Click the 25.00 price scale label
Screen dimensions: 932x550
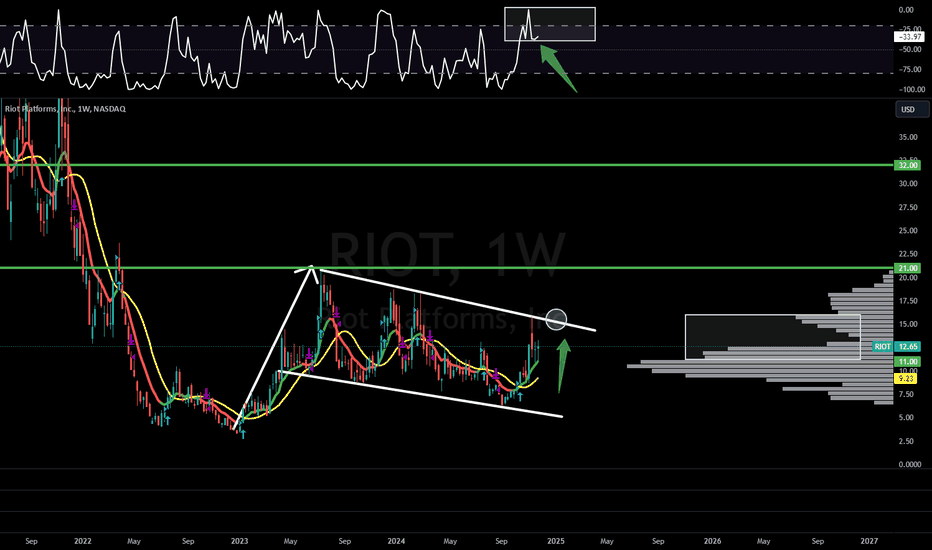click(x=908, y=231)
